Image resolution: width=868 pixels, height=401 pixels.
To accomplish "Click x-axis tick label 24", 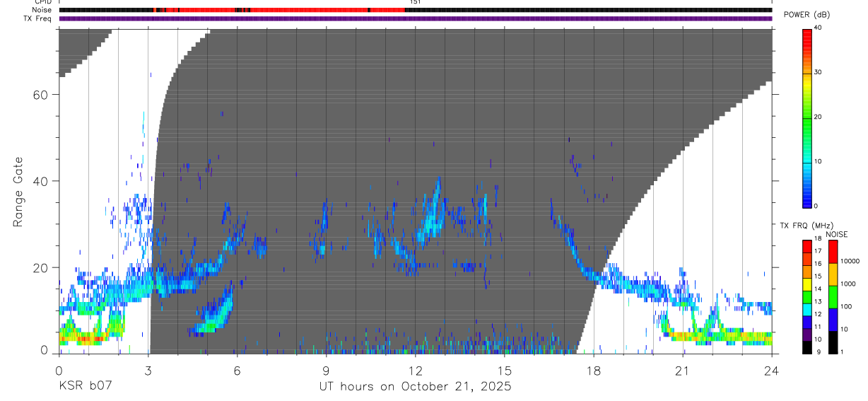I will click(x=772, y=370).
